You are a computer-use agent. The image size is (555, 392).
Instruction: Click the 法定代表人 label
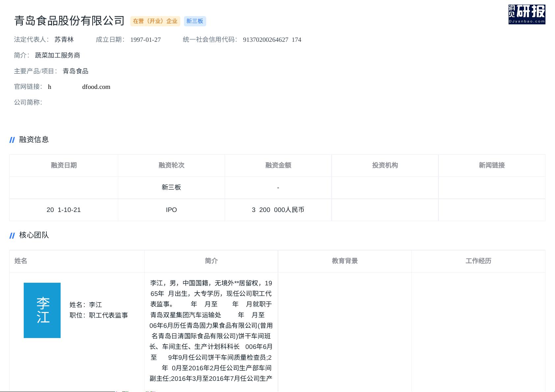[x=31, y=39]
